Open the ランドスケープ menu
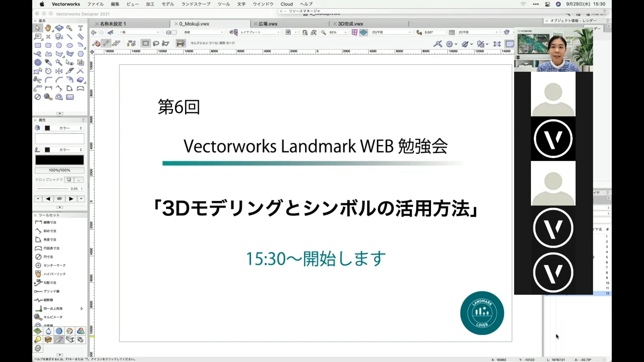This screenshot has height=362, width=644. coord(196,4)
